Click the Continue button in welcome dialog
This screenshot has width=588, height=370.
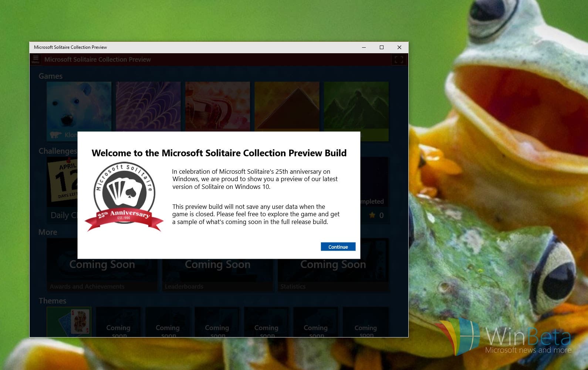click(338, 247)
